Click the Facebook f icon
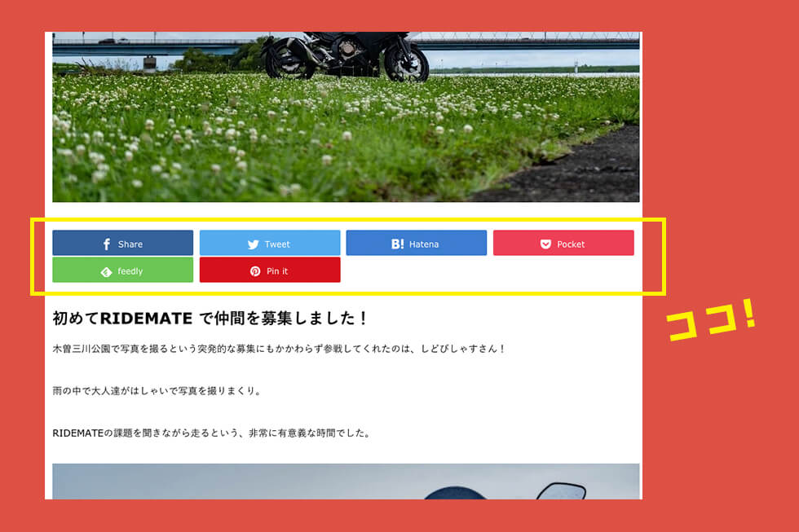The height and width of the screenshot is (532, 799). tap(107, 244)
